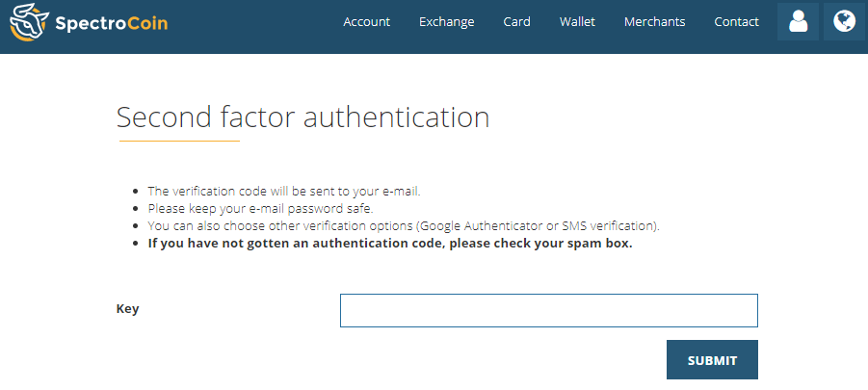This screenshot has width=868, height=390.
Task: Click the Key field label
Action: (x=127, y=309)
